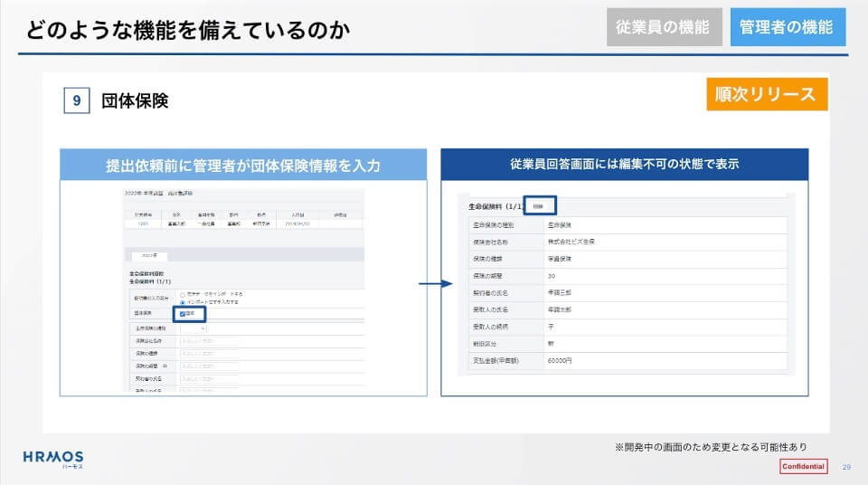Screen dimensions: 868x485
Task: Click the help icon next to 保険の期間
Action: coord(164,366)
